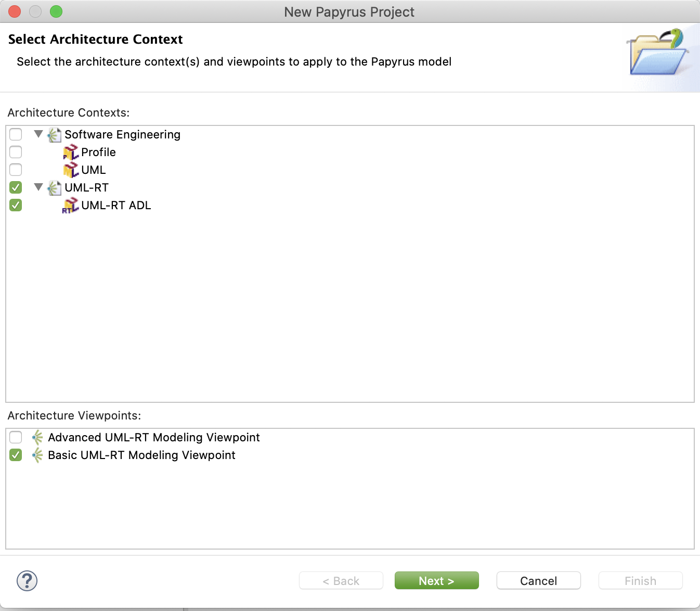Check the Software Engineering checkbox
This screenshot has width=700, height=611.
coord(16,134)
